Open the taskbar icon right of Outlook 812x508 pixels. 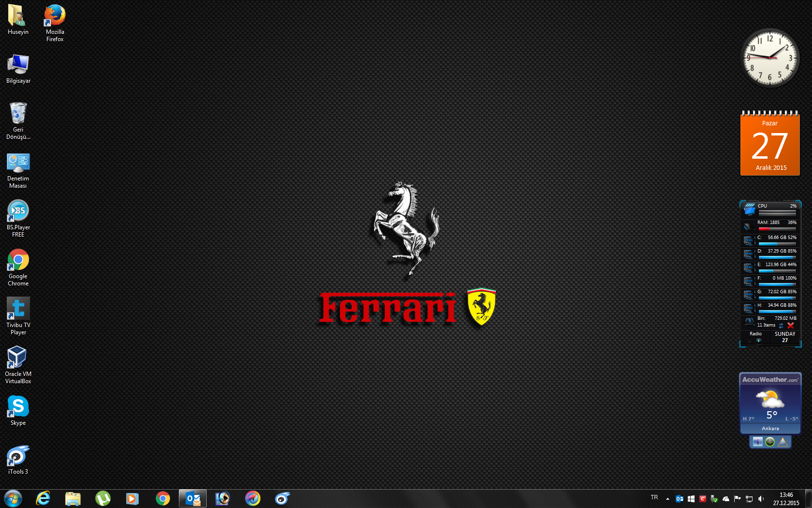222,498
